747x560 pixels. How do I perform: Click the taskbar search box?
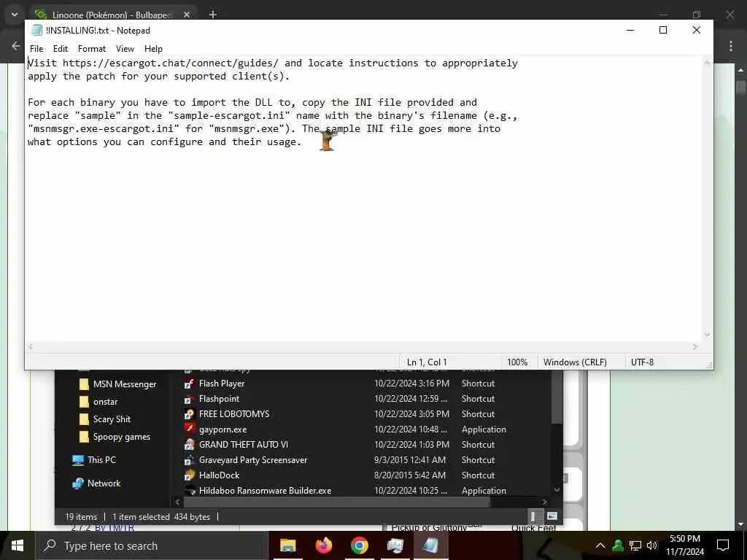(x=152, y=545)
